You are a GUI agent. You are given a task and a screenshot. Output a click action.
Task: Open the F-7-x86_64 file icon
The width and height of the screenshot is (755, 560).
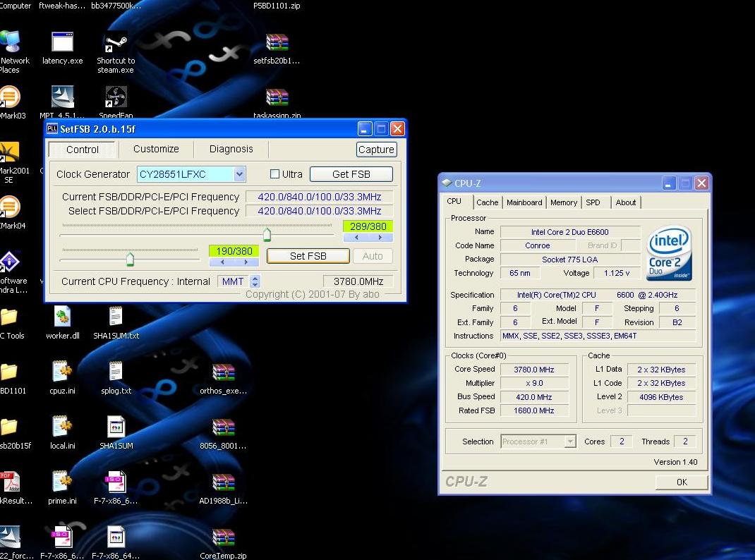pyautogui.click(x=116, y=537)
